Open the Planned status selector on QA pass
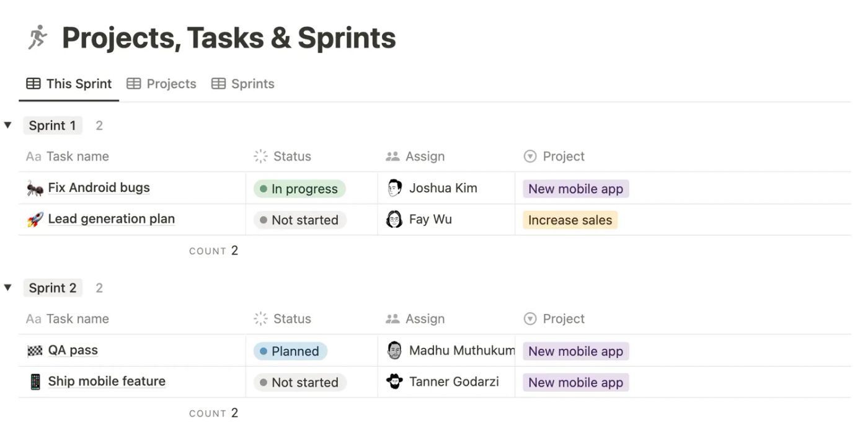Screen dimensions: 868x427 290,351
